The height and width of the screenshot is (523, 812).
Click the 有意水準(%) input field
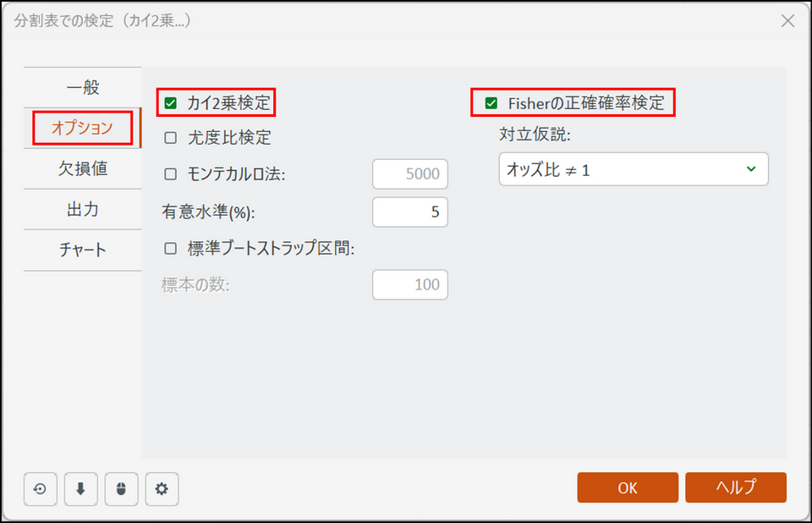pos(410,212)
